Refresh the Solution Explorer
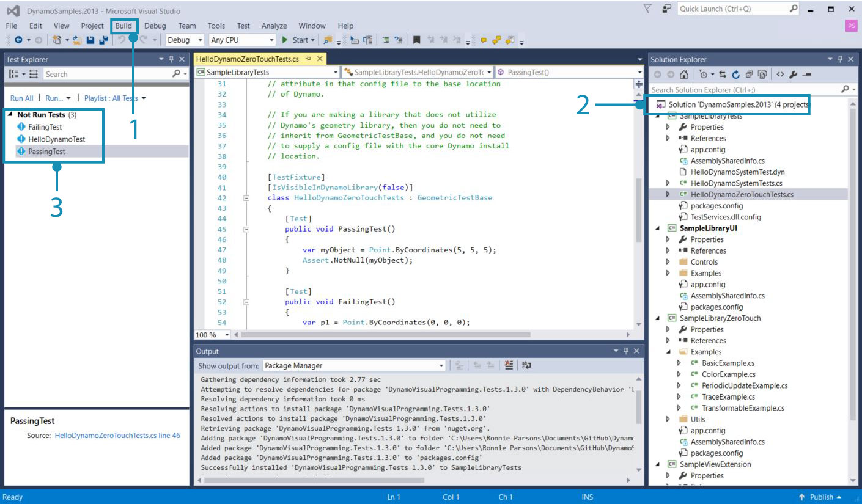Image resolution: width=862 pixels, height=504 pixels. (735, 75)
